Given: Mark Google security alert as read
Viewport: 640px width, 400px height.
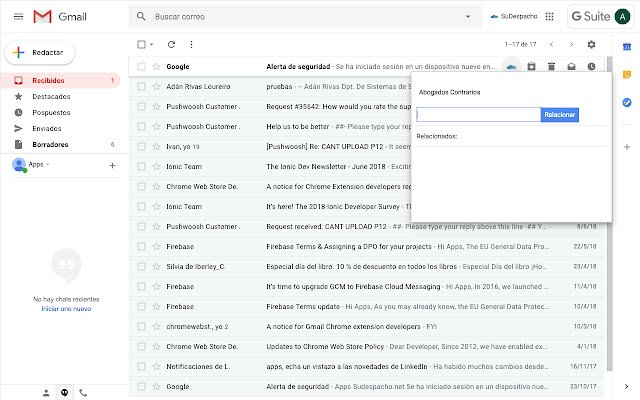Looking at the screenshot, I should pos(571,66).
